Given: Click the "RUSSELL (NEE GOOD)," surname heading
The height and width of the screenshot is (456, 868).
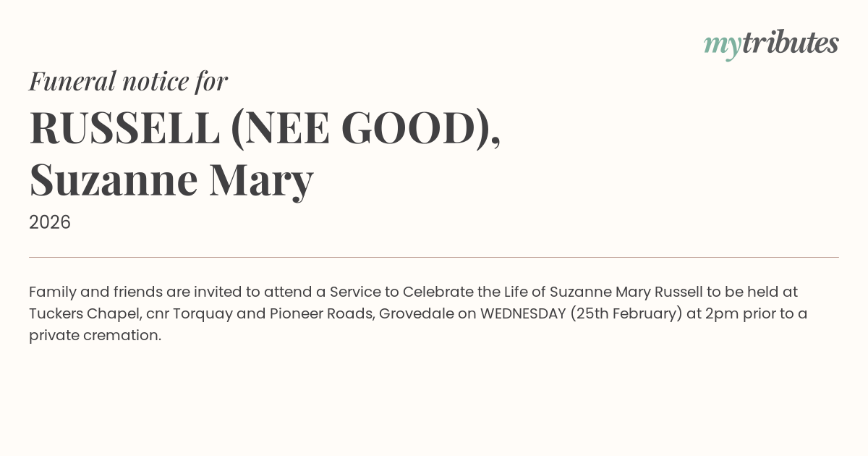Looking at the screenshot, I should (x=265, y=128).
